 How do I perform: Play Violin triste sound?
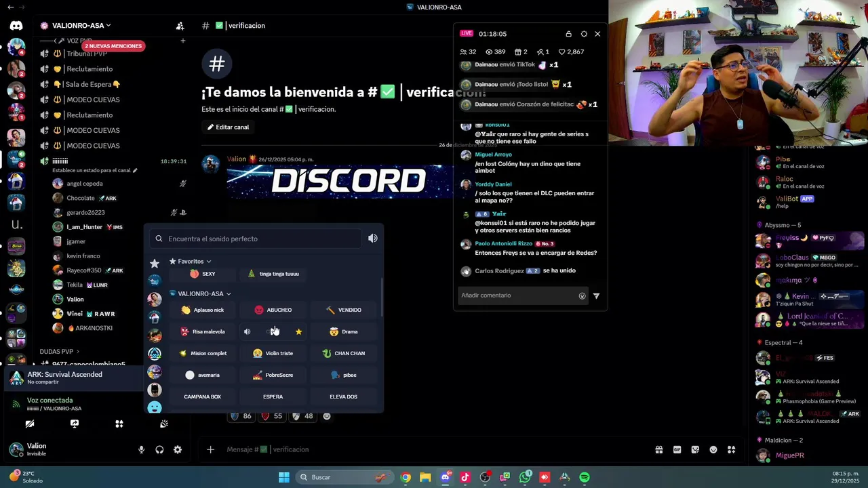pyautogui.click(x=273, y=353)
